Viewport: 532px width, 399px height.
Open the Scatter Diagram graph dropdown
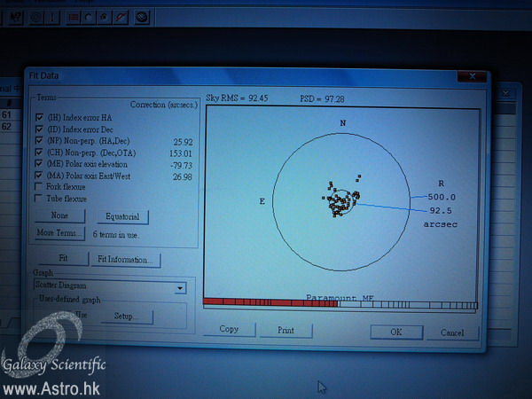[x=180, y=288]
